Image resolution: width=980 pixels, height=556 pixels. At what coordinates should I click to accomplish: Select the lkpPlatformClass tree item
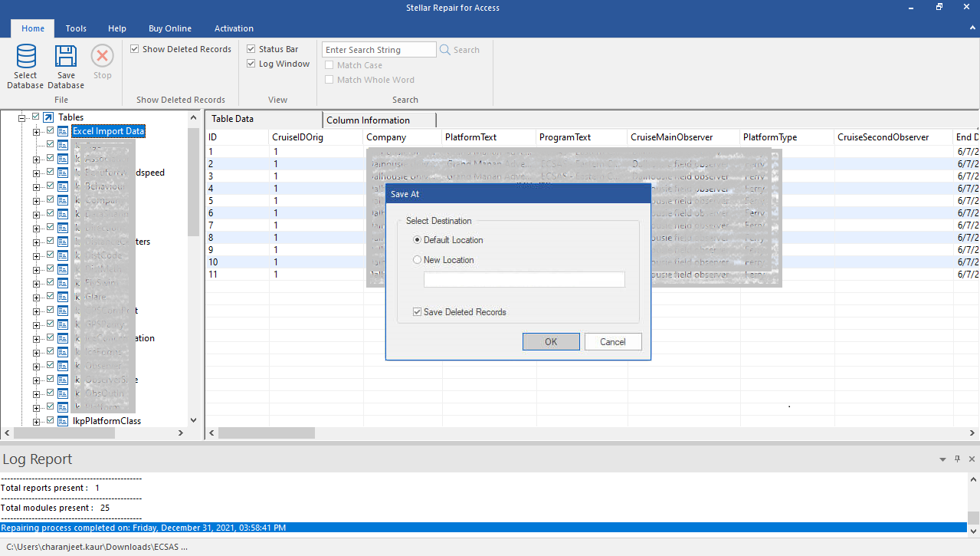tap(107, 421)
